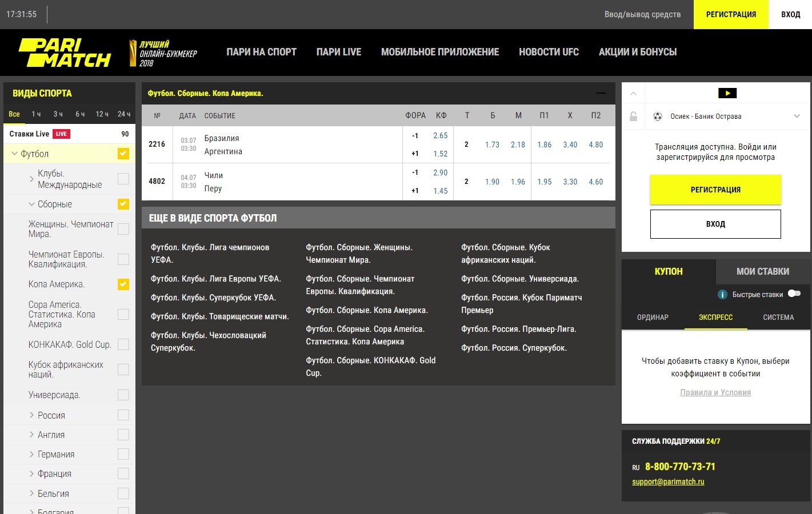
Task: Collapse the Футбол category chevron
Action: pos(15,154)
